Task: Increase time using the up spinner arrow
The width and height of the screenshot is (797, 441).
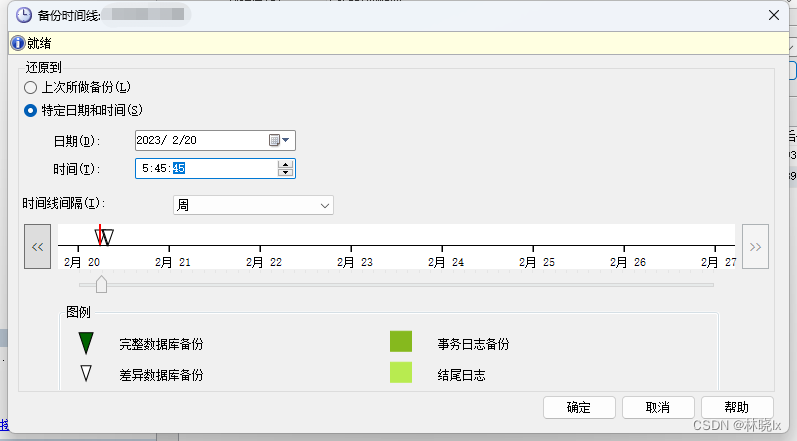Action: 286,164
